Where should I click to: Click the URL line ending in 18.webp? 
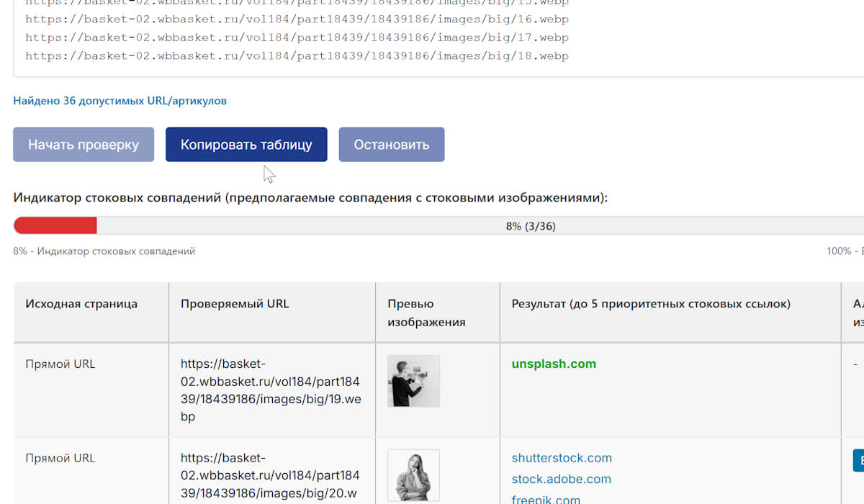pyautogui.click(x=297, y=55)
